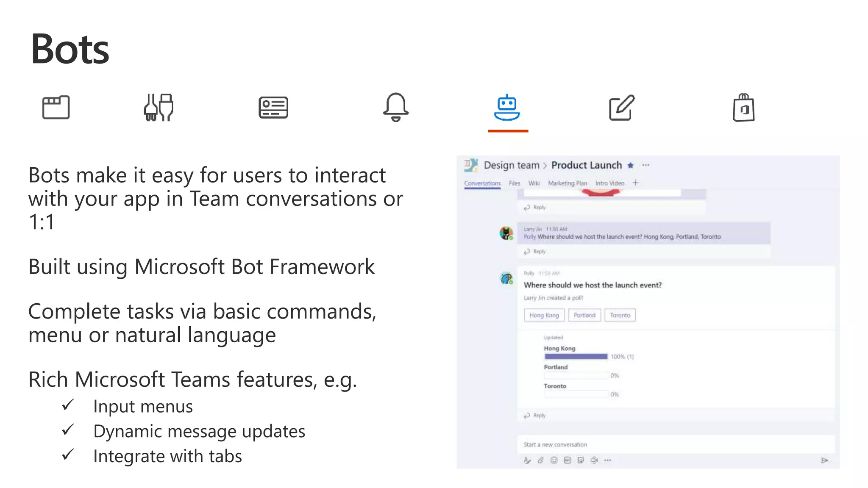Screen dimensions: 868x488
Task: Click the poll question 'Where should we host the launch event?'
Action: point(593,286)
